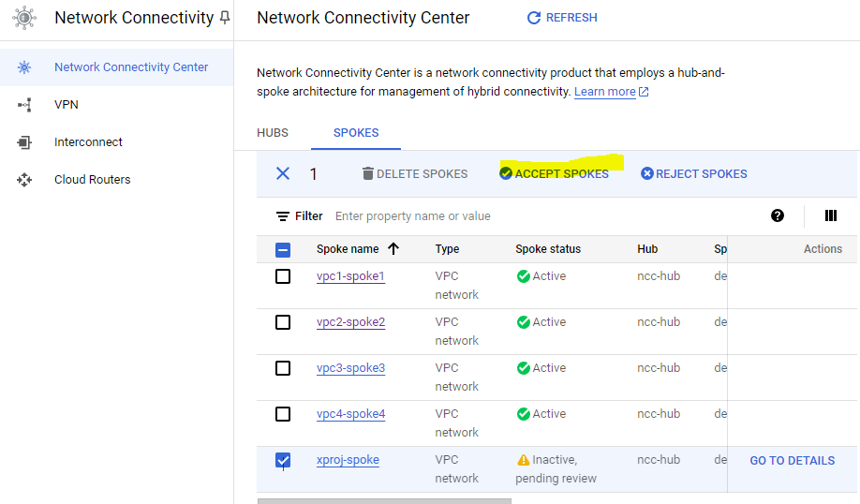This screenshot has width=860, height=504.
Task: Click the Active status icon for vpc4-spoke4
Action: [x=524, y=414]
